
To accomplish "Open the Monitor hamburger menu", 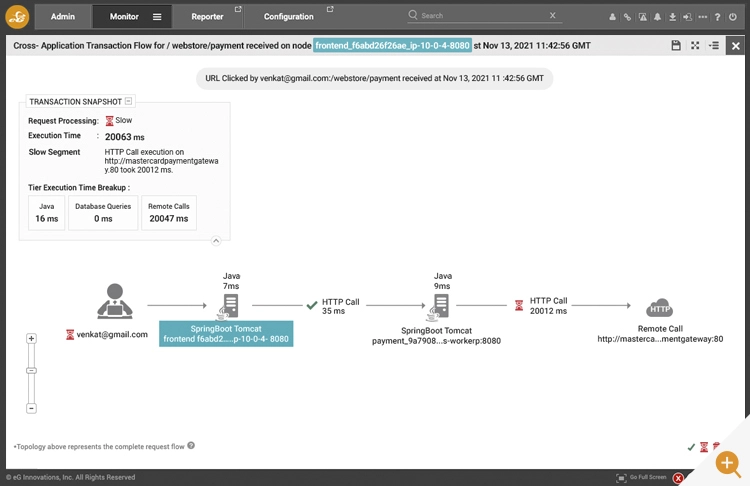I will [x=157, y=17].
